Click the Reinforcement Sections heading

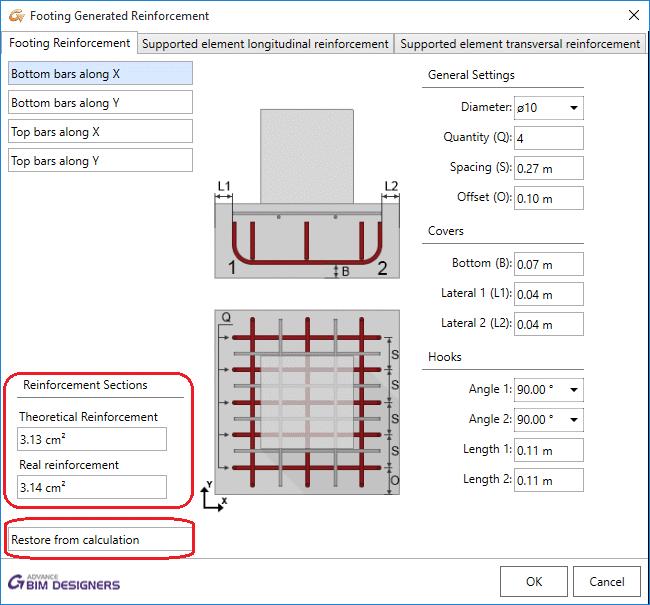(85, 385)
